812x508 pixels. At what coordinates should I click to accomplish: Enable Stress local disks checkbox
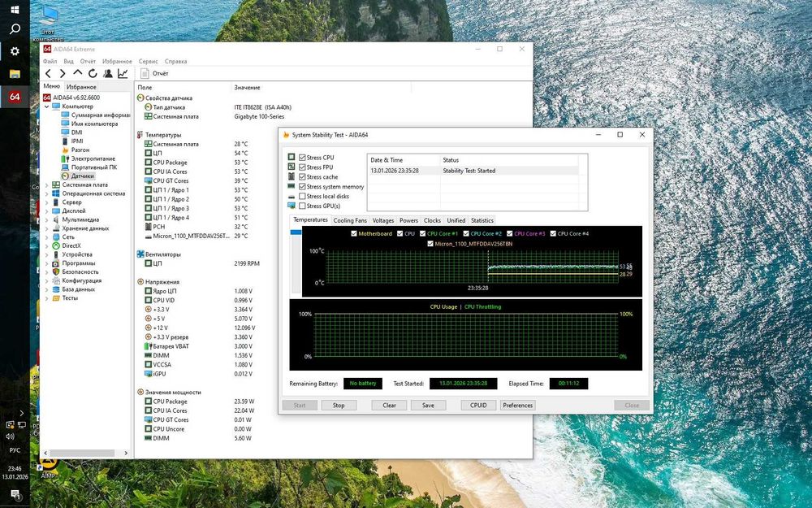pos(302,197)
